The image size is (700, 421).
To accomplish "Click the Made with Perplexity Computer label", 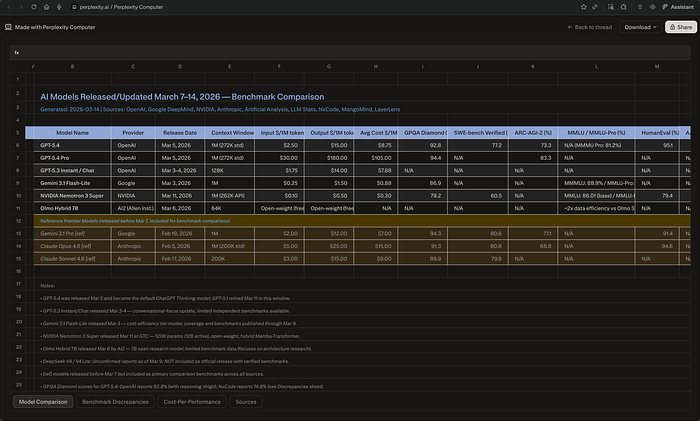I will tap(55, 27).
